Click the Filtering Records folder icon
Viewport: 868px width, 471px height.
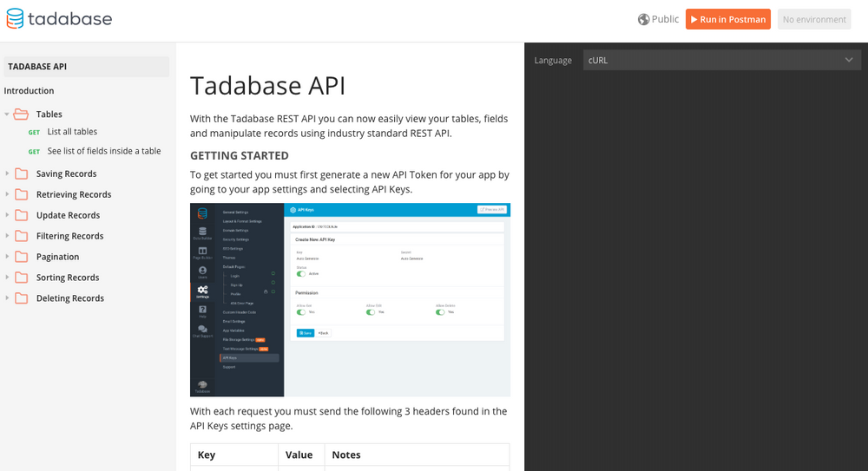pos(22,236)
